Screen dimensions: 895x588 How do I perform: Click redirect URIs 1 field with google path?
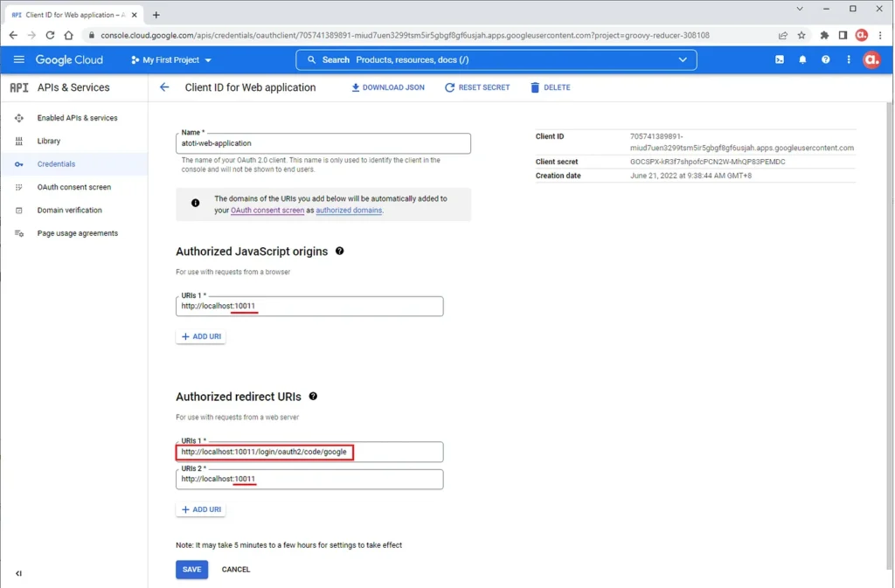click(309, 452)
